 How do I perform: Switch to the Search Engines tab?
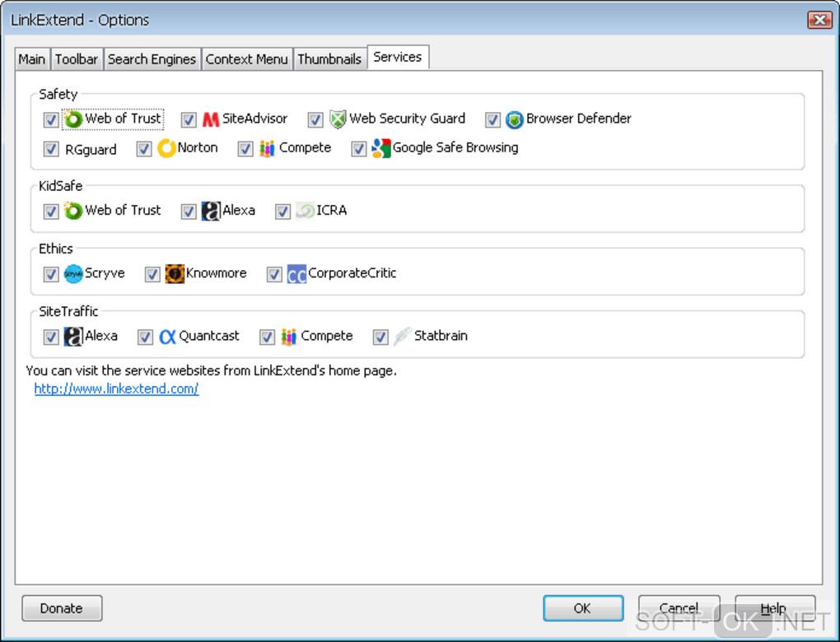(152, 59)
